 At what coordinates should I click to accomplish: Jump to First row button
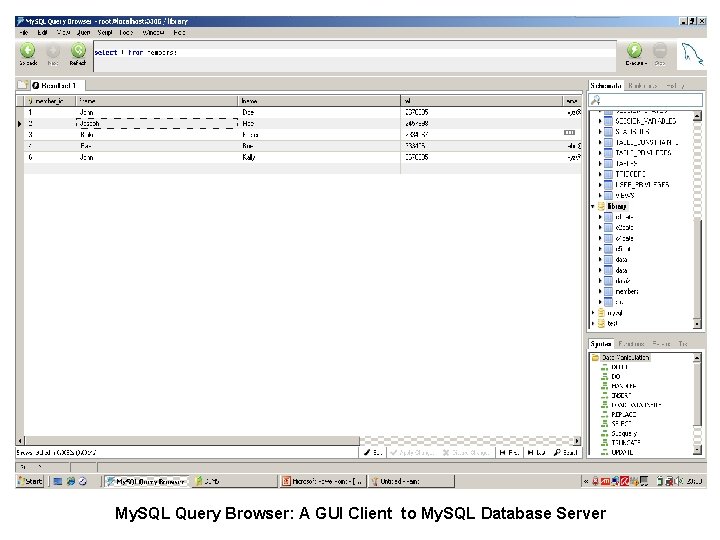(x=509, y=453)
